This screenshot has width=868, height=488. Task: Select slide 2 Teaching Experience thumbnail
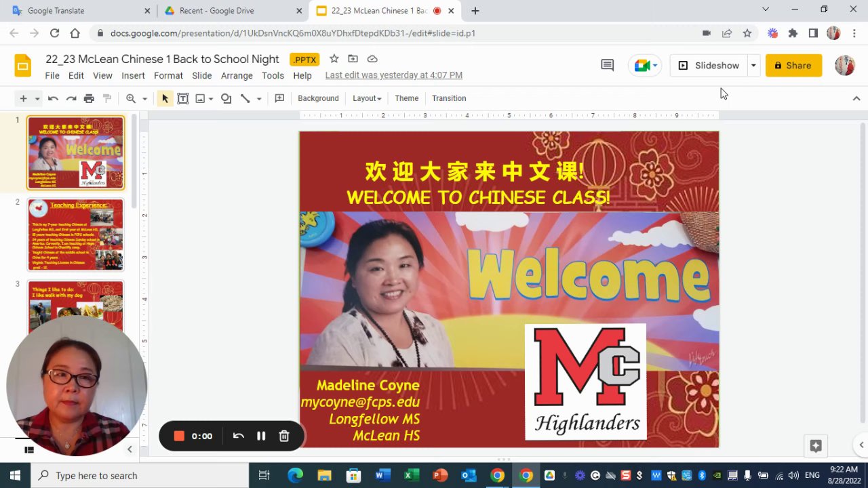[x=75, y=235]
